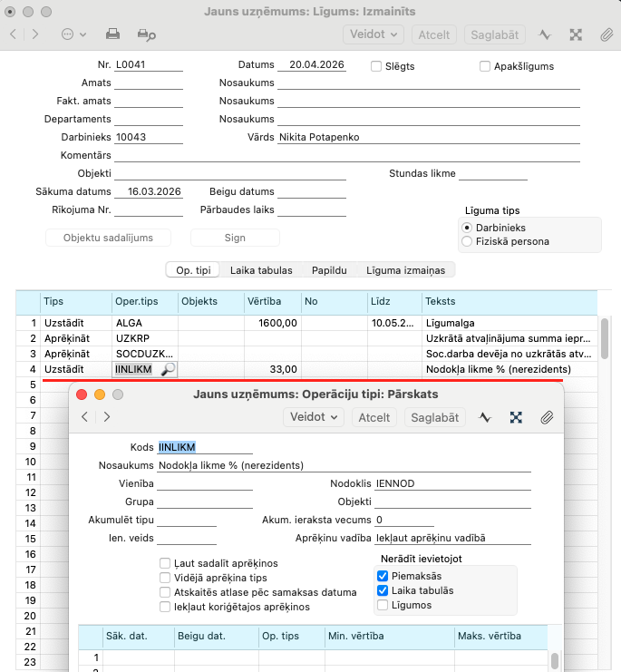Click the Stundas likme input field
The image size is (621, 672).
pos(493,173)
